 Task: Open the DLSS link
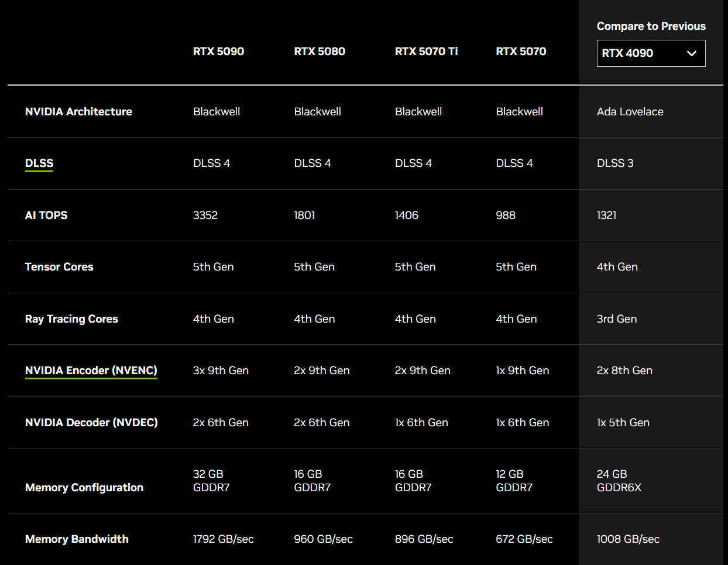tap(39, 163)
